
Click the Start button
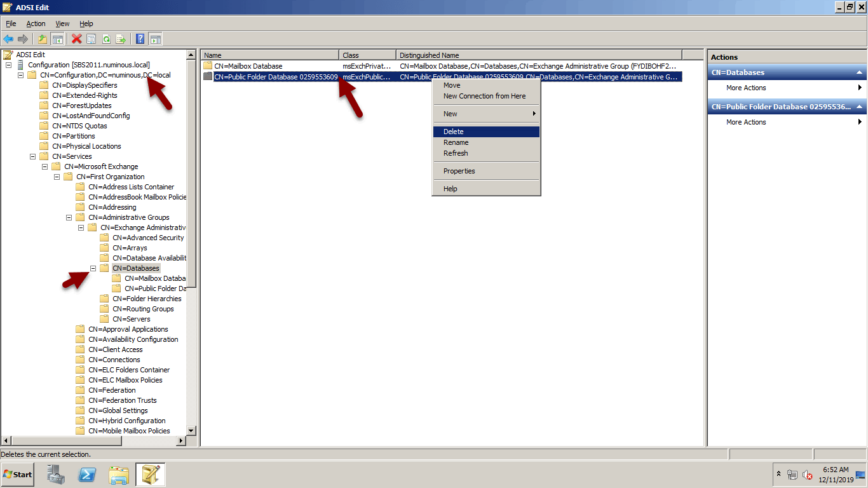pos(18,475)
